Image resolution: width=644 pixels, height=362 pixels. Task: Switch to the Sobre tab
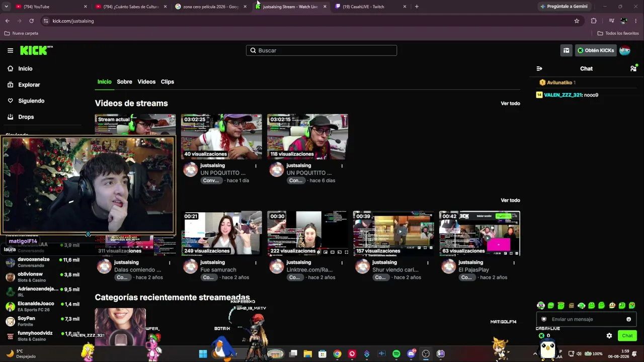coord(124,81)
